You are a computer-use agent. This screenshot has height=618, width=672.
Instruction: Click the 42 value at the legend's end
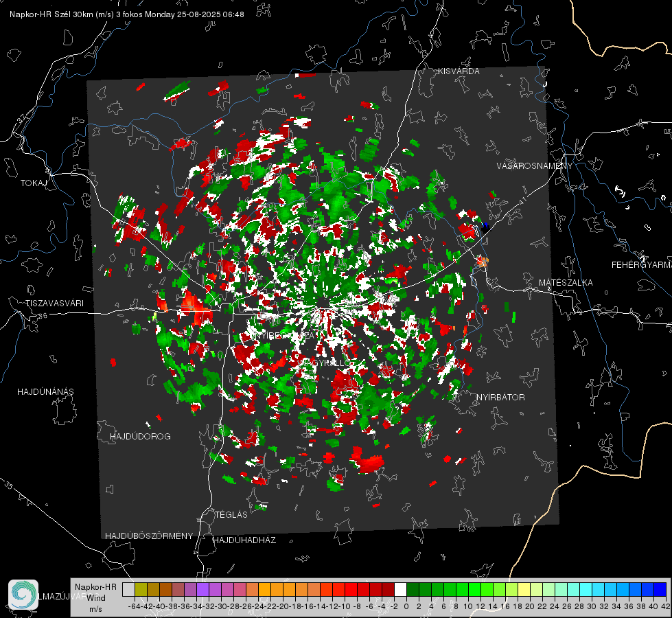coord(666,606)
